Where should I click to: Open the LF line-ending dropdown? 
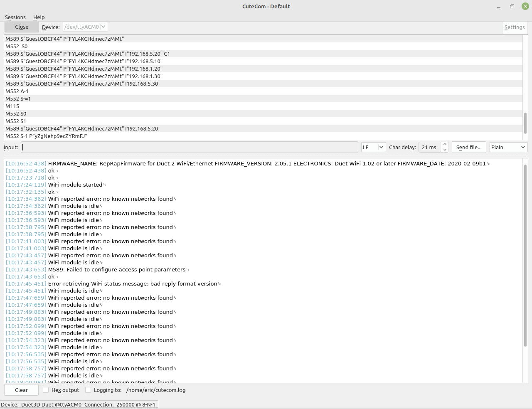373,147
